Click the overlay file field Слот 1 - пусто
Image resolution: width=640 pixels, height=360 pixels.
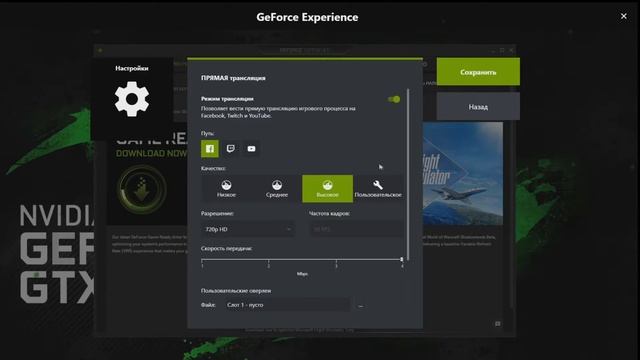tap(287, 305)
